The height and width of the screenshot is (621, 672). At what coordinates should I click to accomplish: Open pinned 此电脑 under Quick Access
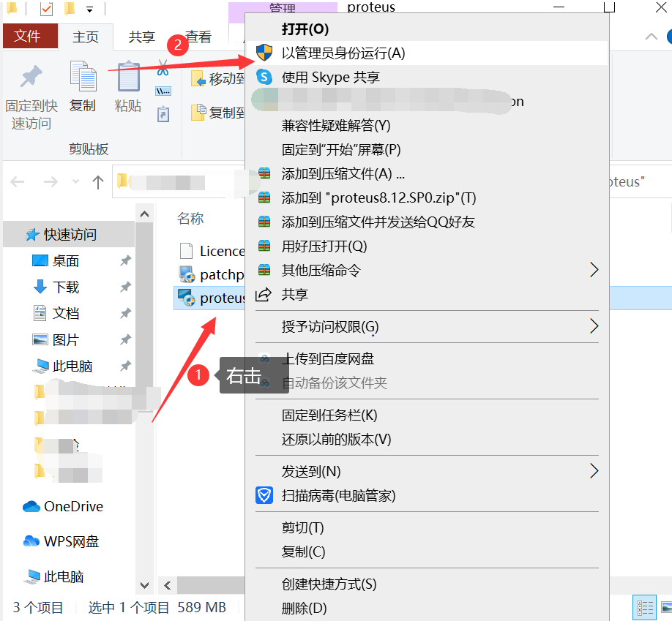click(x=72, y=366)
